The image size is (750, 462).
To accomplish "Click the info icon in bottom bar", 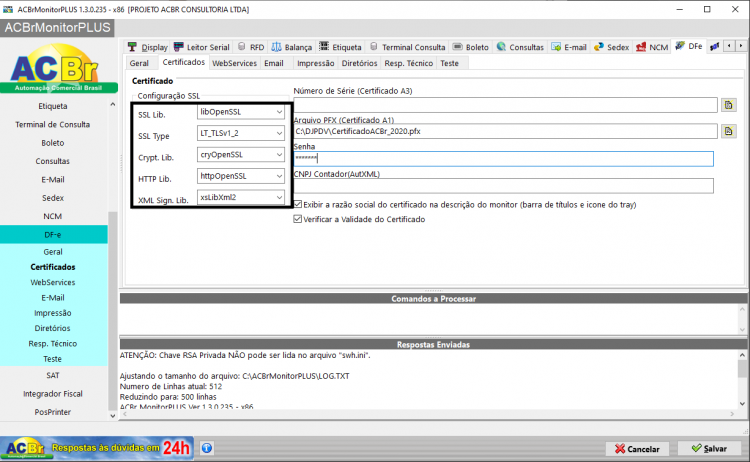I will pyautogui.click(x=207, y=448).
